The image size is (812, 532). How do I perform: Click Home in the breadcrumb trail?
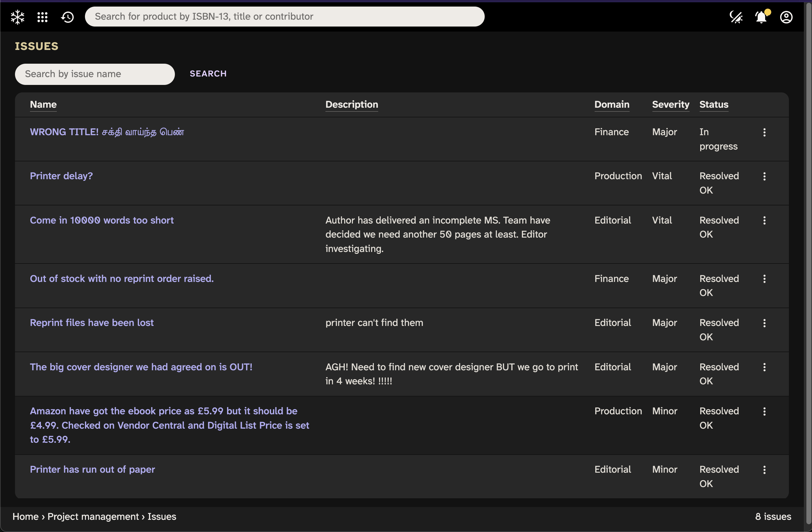pos(25,516)
